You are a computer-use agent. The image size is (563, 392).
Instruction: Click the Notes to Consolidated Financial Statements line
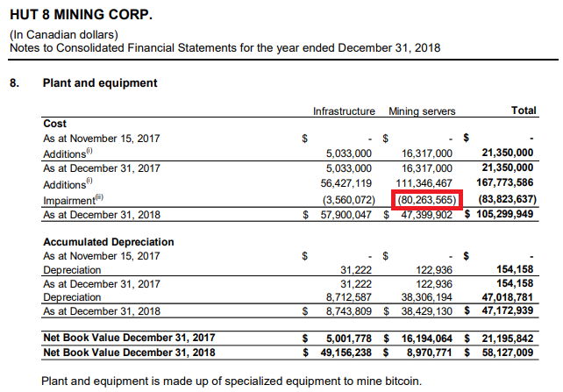tap(224, 47)
